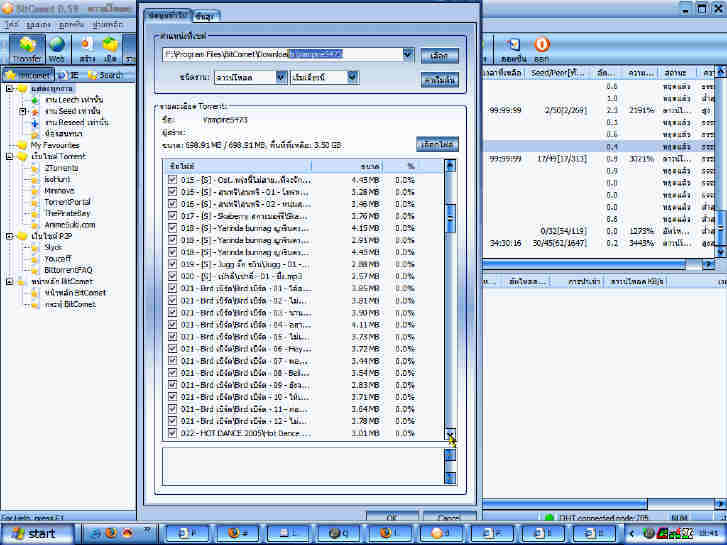The image size is (727, 545).
Task: Select the blue Reseed-only tree item
Action: 70,123
